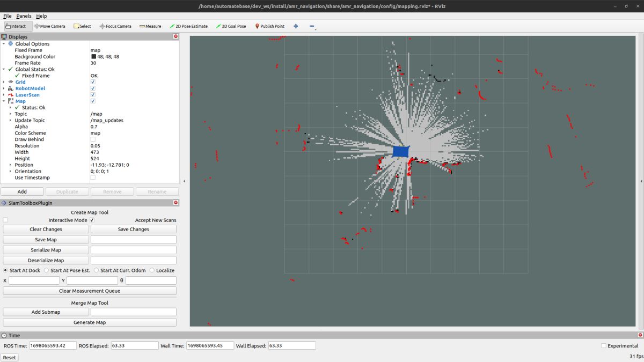Viewport: 644px width, 362px height.
Task: Click the Grid display icon
Action: [11, 82]
